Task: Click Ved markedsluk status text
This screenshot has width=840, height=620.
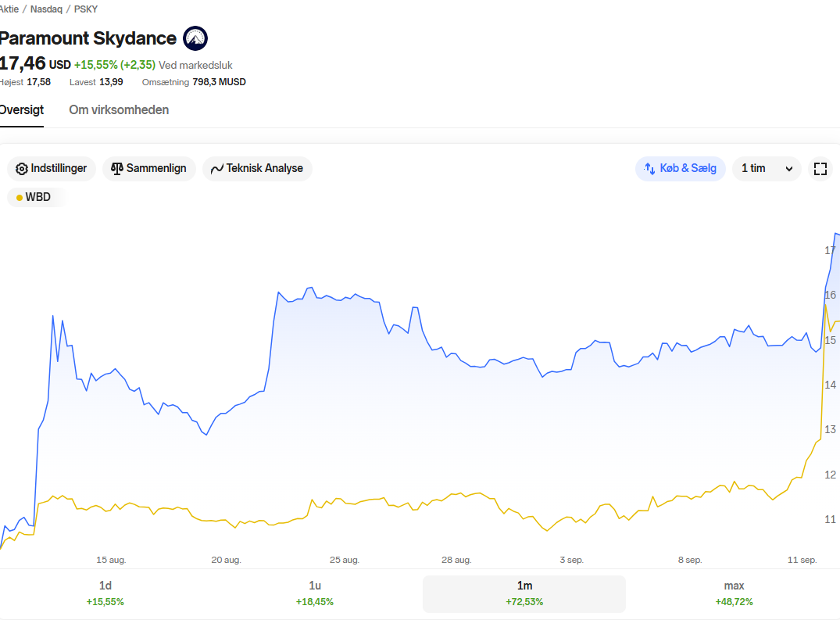Action: pyautogui.click(x=195, y=65)
